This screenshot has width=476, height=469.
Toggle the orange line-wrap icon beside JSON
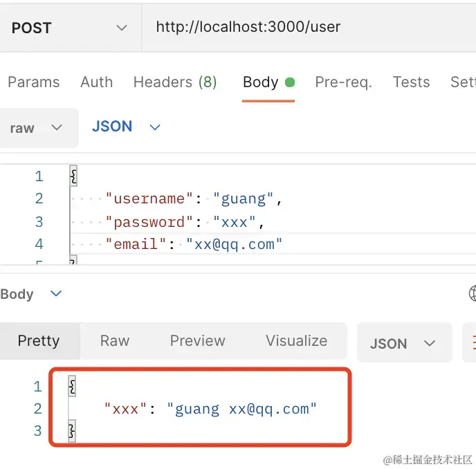click(x=473, y=343)
